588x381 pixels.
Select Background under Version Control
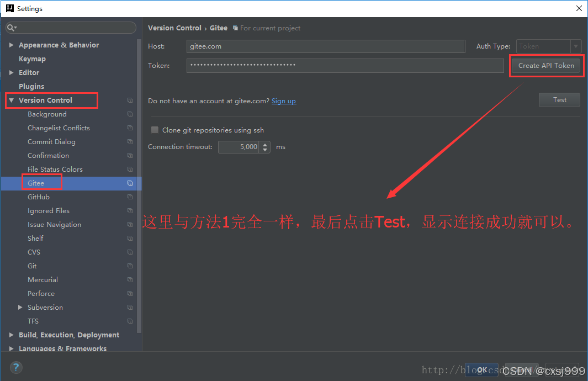click(x=47, y=114)
